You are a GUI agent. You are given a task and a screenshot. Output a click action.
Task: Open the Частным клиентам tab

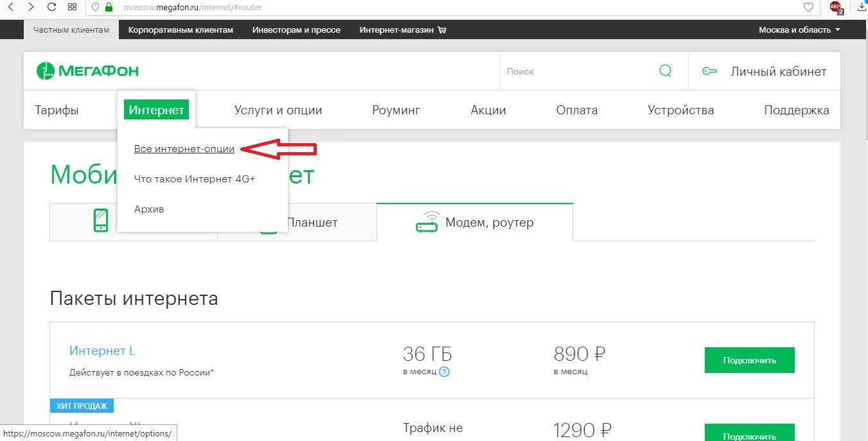pos(71,30)
